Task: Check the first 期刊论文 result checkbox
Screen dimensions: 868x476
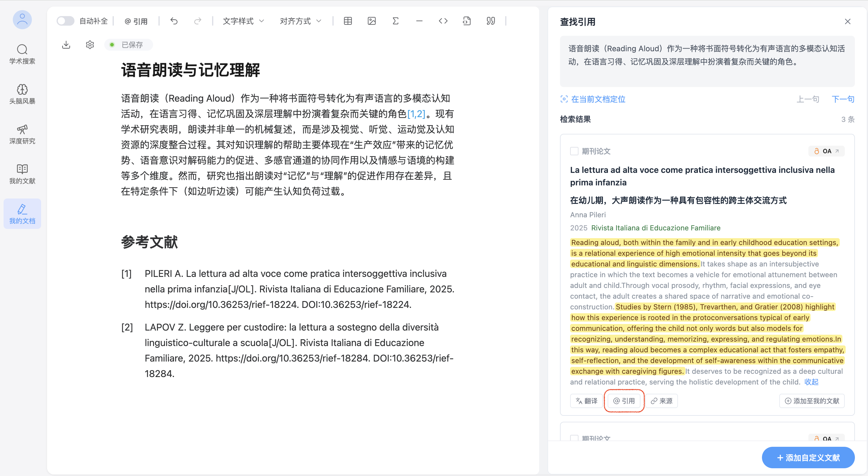Action: pos(574,151)
